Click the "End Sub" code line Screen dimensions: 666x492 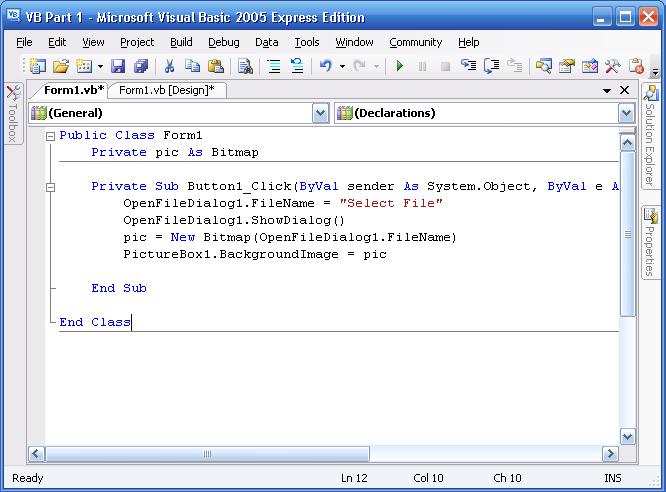[119, 288]
